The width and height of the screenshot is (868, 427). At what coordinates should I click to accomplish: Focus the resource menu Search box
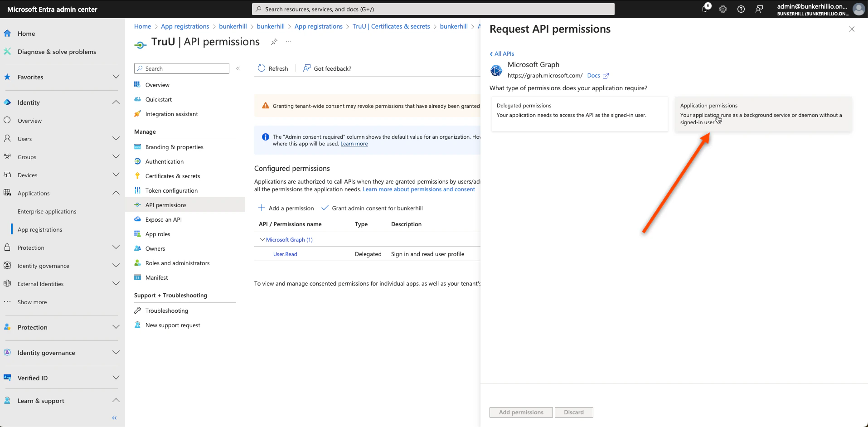[182, 68]
